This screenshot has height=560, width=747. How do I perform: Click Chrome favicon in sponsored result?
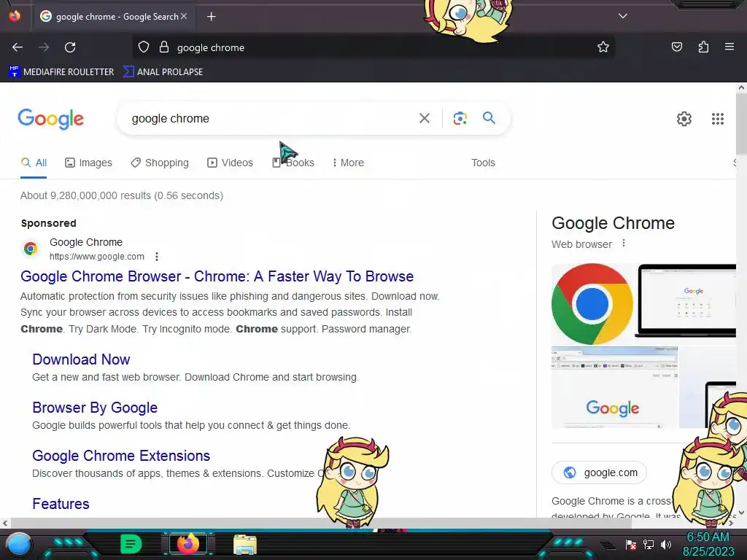click(31, 249)
